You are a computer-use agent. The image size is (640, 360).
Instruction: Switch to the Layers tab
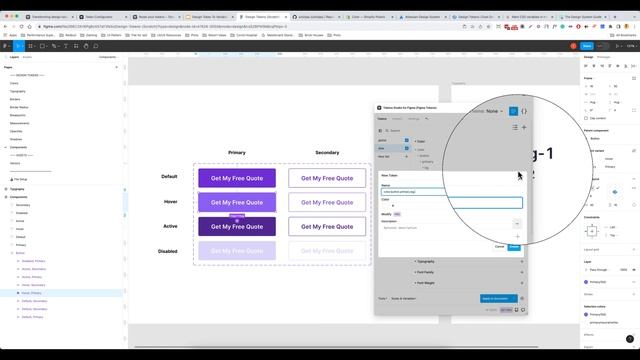pyautogui.click(x=14, y=57)
